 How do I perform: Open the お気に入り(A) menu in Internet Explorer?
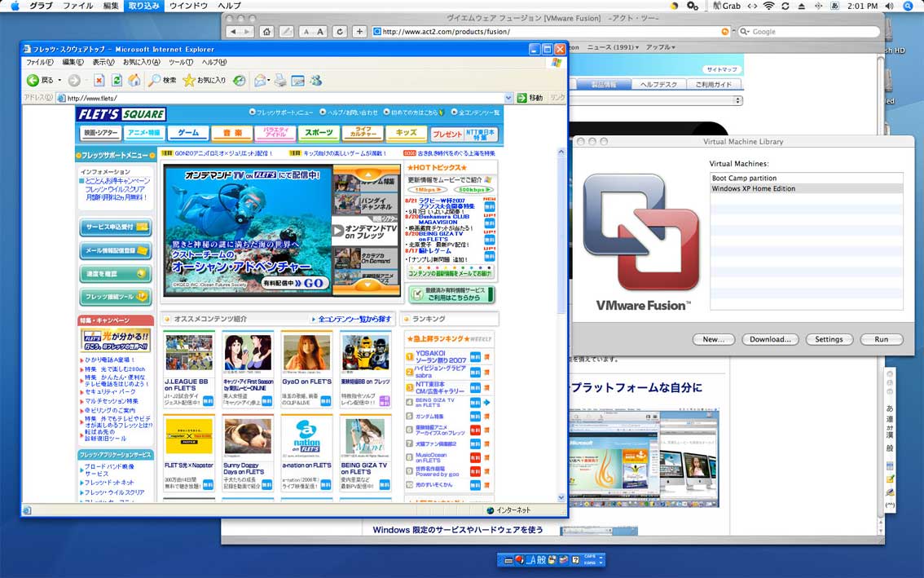tap(142, 62)
